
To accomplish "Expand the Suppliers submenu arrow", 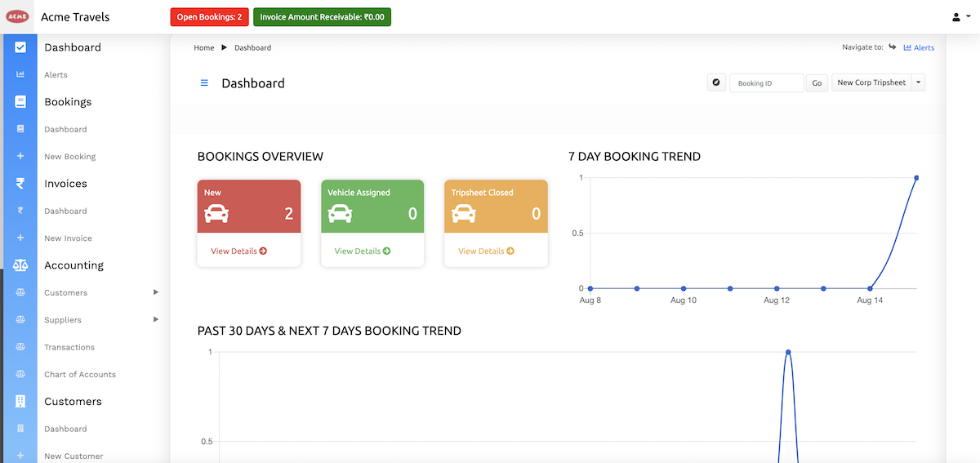I will tap(155, 319).
